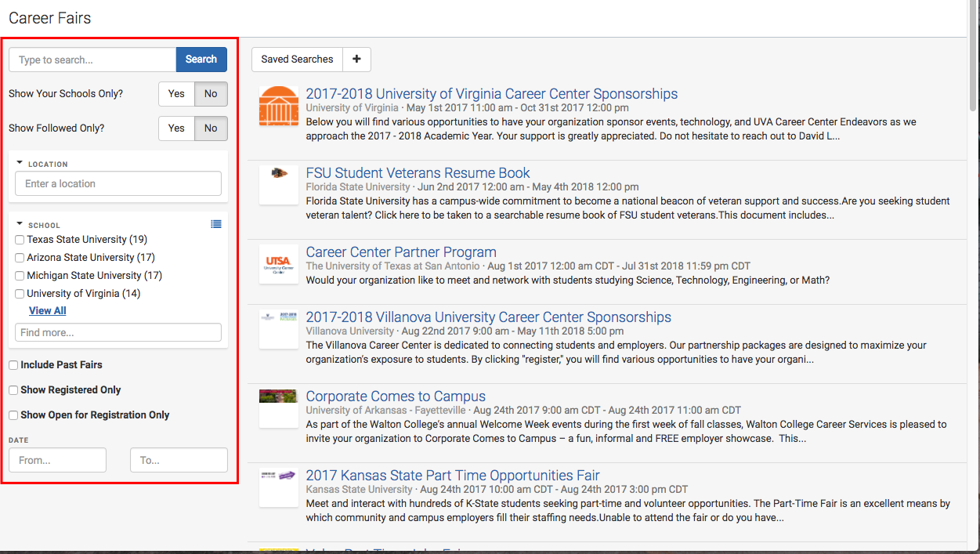Enable Include Past Fairs checkbox
This screenshot has width=980, height=554.
click(13, 365)
